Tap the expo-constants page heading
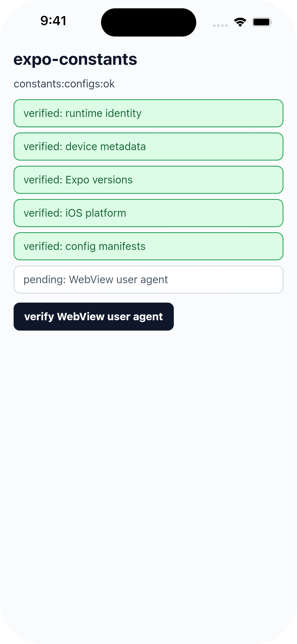The height and width of the screenshot is (644, 297). click(75, 59)
